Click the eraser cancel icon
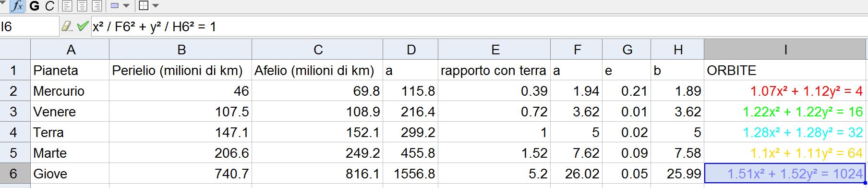The image size is (868, 188). pyautogui.click(x=67, y=26)
